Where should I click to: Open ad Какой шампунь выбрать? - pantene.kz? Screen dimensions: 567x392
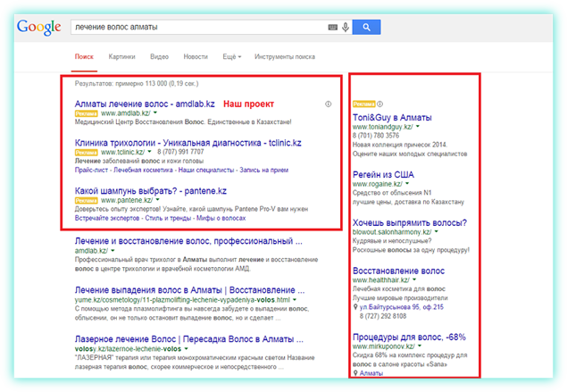tap(150, 191)
